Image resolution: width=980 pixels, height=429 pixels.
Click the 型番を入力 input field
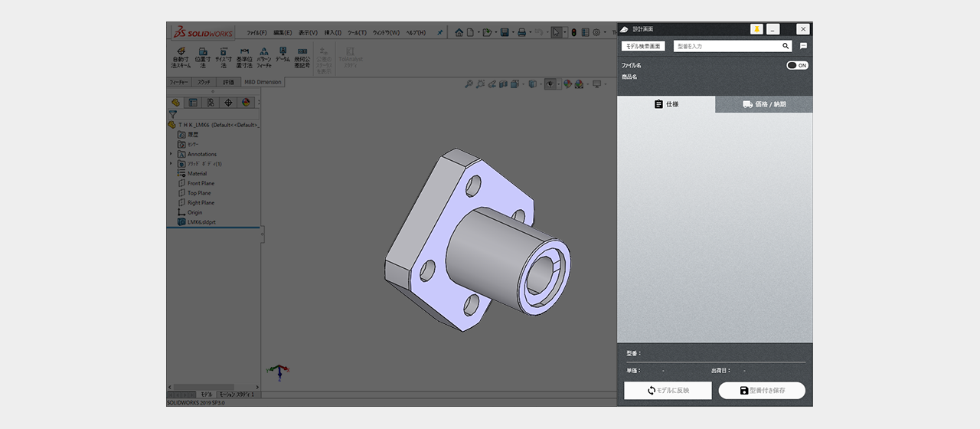pyautogui.click(x=727, y=47)
